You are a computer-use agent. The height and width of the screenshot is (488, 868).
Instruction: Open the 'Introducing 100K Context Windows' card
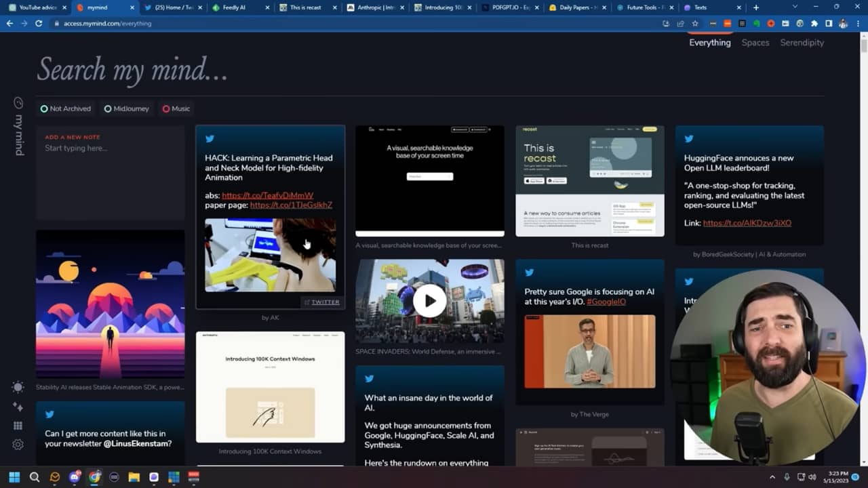270,387
